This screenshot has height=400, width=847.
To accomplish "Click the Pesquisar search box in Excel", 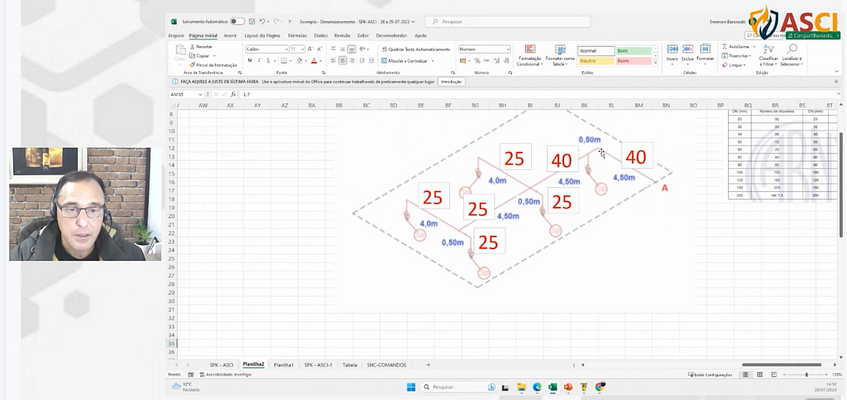I will coord(508,22).
